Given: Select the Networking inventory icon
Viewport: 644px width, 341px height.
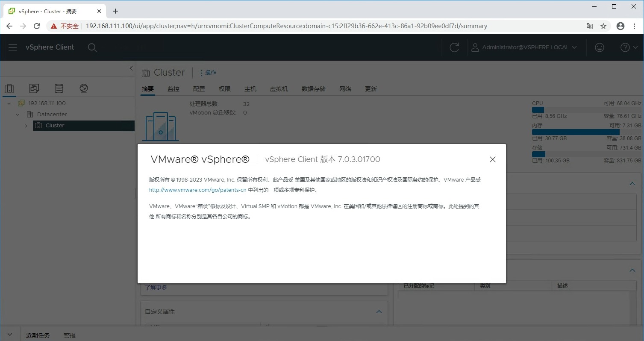Looking at the screenshot, I should pyautogui.click(x=84, y=88).
